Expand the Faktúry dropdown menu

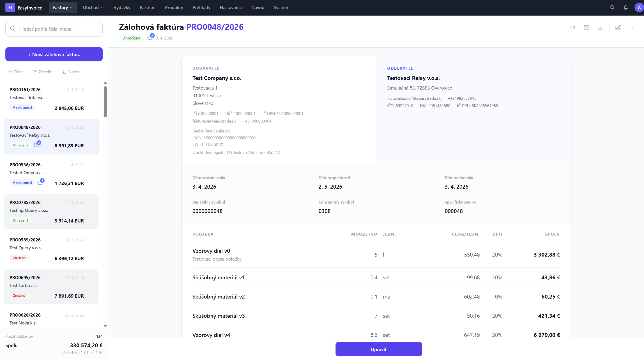(63, 7)
